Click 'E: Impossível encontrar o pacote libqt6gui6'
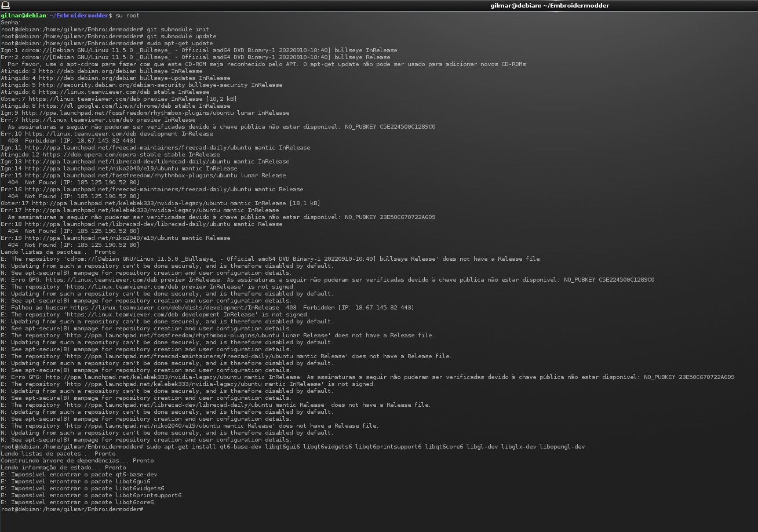This screenshot has height=532, width=758. pos(75,482)
